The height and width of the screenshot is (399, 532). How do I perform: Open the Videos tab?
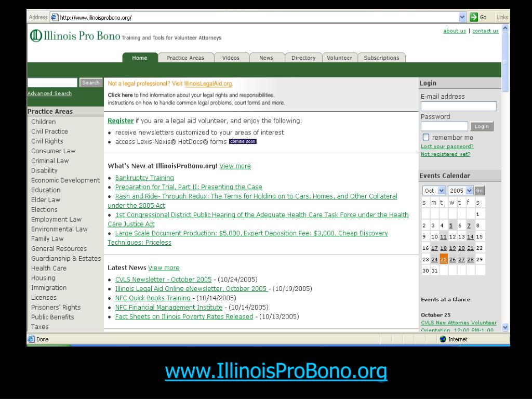231,58
